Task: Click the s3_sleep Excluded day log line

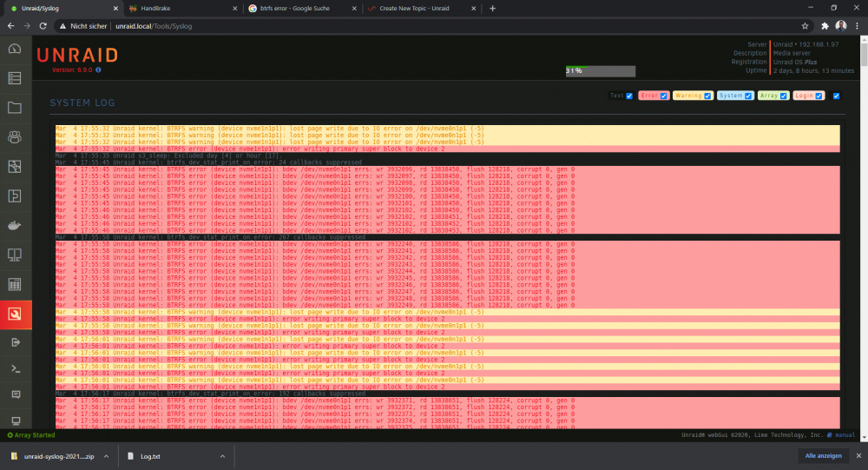Action: (168, 156)
